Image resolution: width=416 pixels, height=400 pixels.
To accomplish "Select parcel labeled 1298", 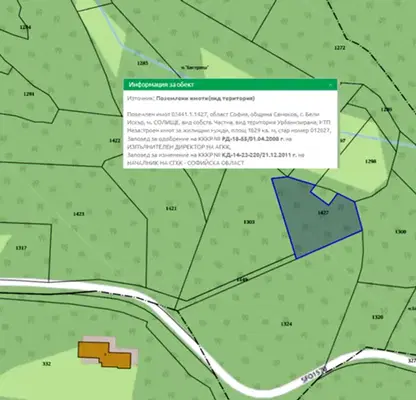I will [x=371, y=161].
